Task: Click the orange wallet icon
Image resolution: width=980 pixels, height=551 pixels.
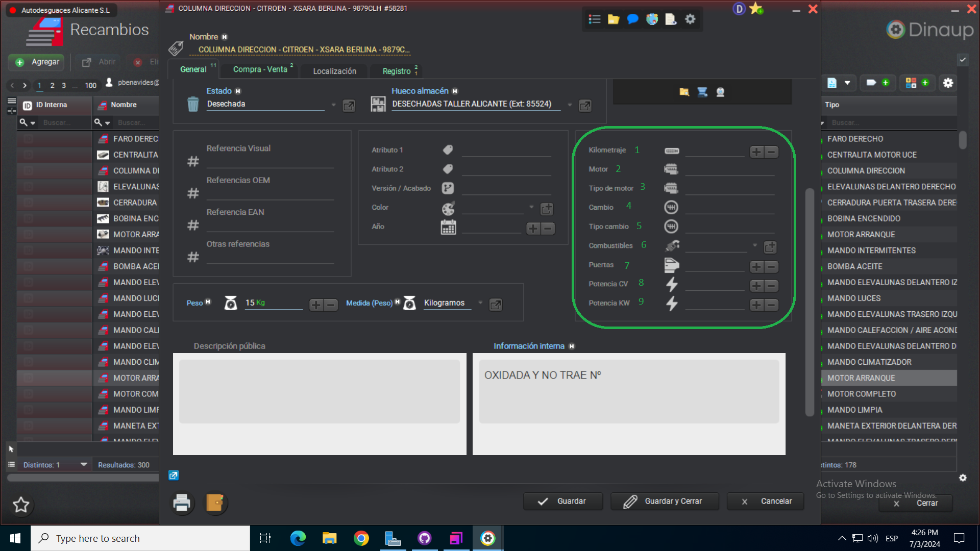Action: 215,503
